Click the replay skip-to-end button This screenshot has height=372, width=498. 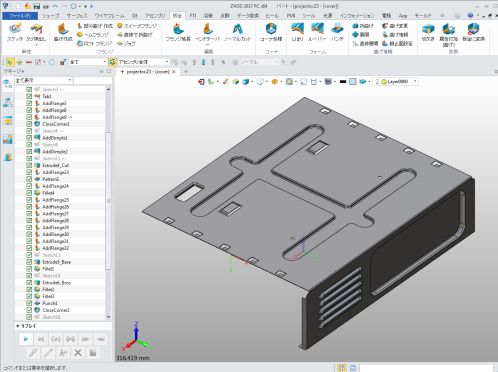85,339
